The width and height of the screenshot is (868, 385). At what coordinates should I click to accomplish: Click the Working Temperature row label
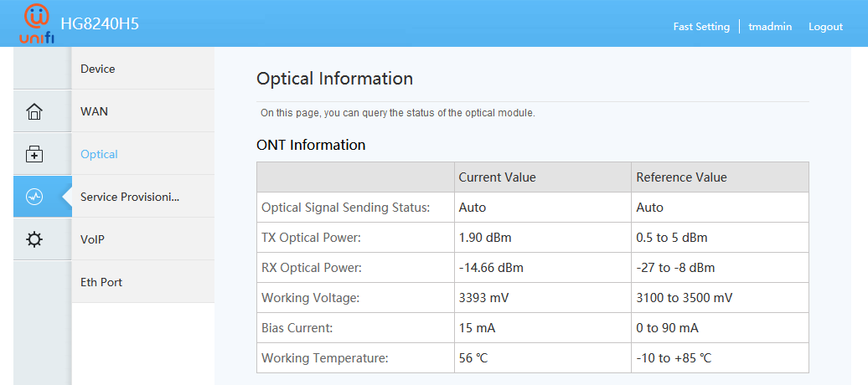325,358
